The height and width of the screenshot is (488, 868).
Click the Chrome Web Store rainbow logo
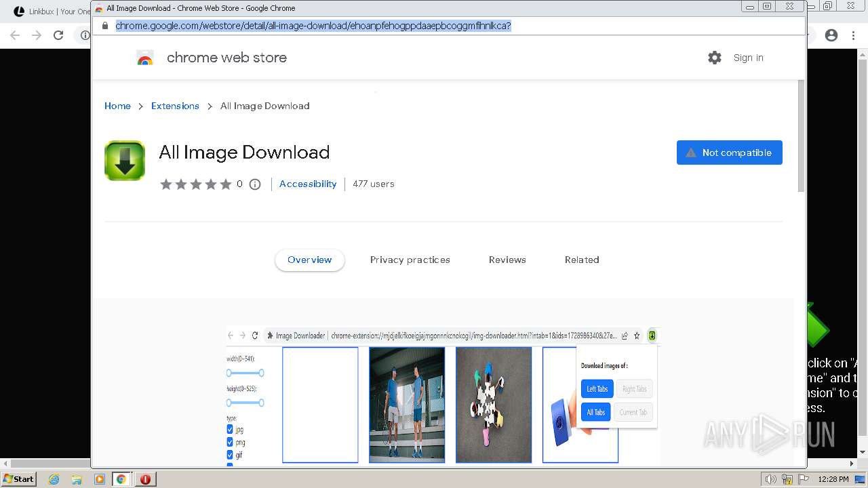pyautogui.click(x=145, y=58)
